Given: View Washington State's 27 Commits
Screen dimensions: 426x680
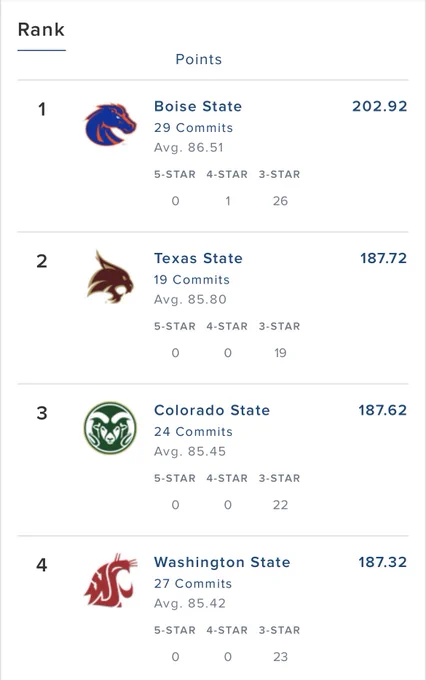Looking at the screenshot, I should point(193,584).
